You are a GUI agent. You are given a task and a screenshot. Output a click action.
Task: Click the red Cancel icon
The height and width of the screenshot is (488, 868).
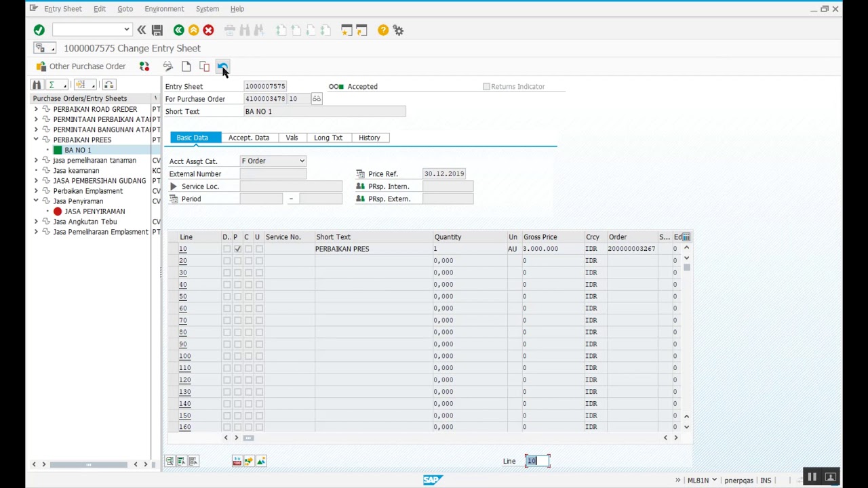point(208,30)
